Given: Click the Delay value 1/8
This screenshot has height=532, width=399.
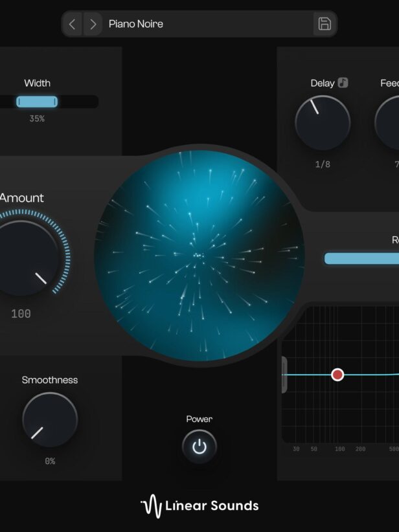Looking at the screenshot, I should (323, 164).
